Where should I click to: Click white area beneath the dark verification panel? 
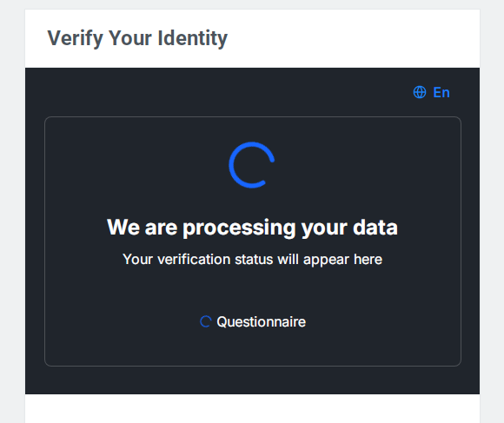(252, 408)
